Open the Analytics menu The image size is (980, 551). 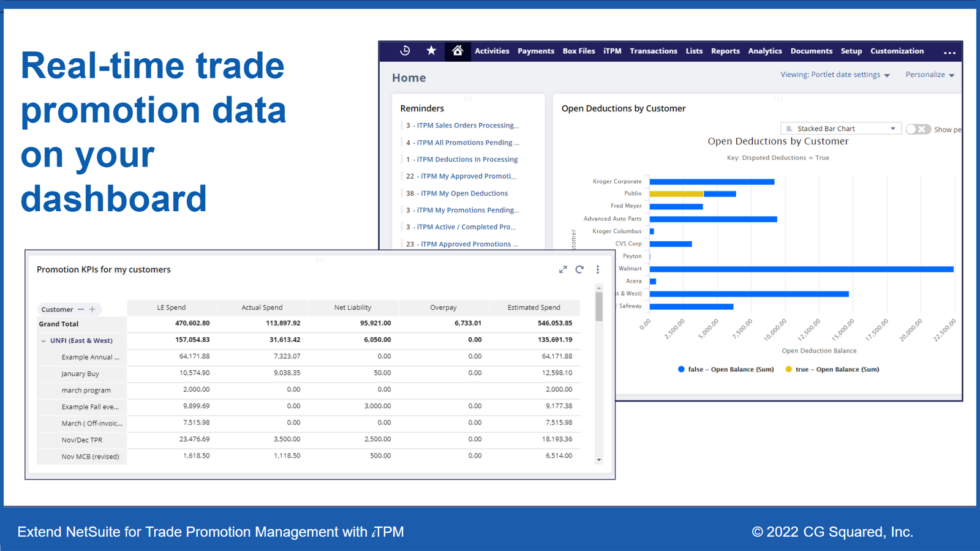pos(765,51)
